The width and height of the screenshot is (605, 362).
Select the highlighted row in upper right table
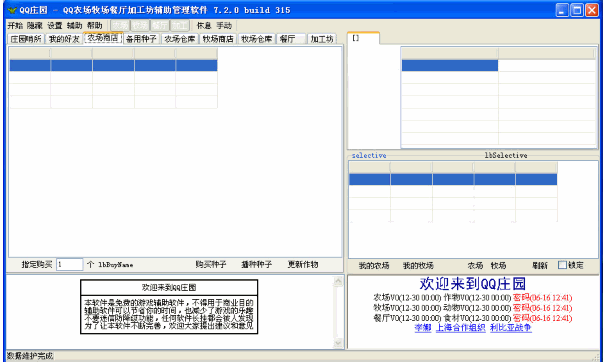tap(450, 65)
